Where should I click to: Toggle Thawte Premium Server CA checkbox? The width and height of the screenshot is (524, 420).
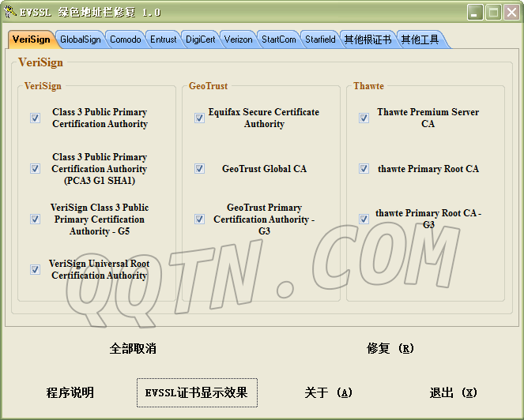tap(364, 118)
